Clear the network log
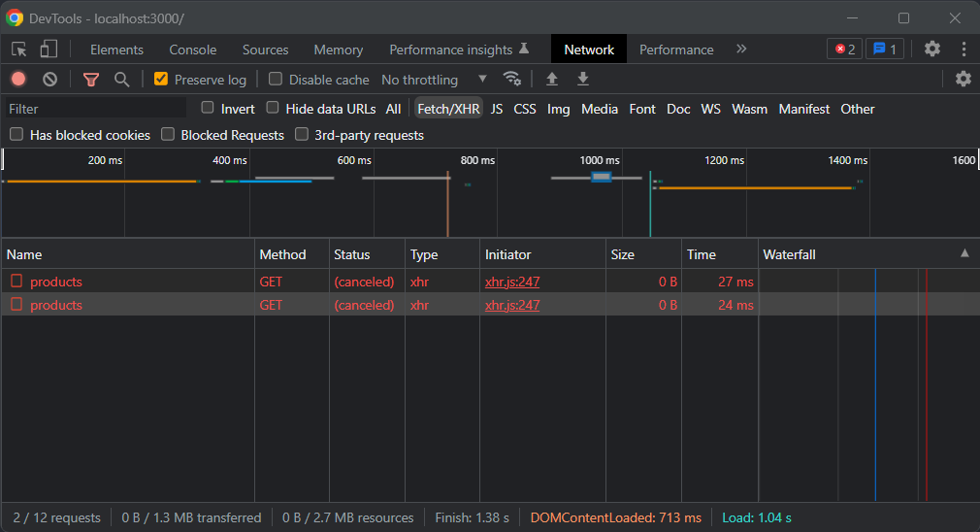The width and height of the screenshot is (980, 532). [x=50, y=79]
